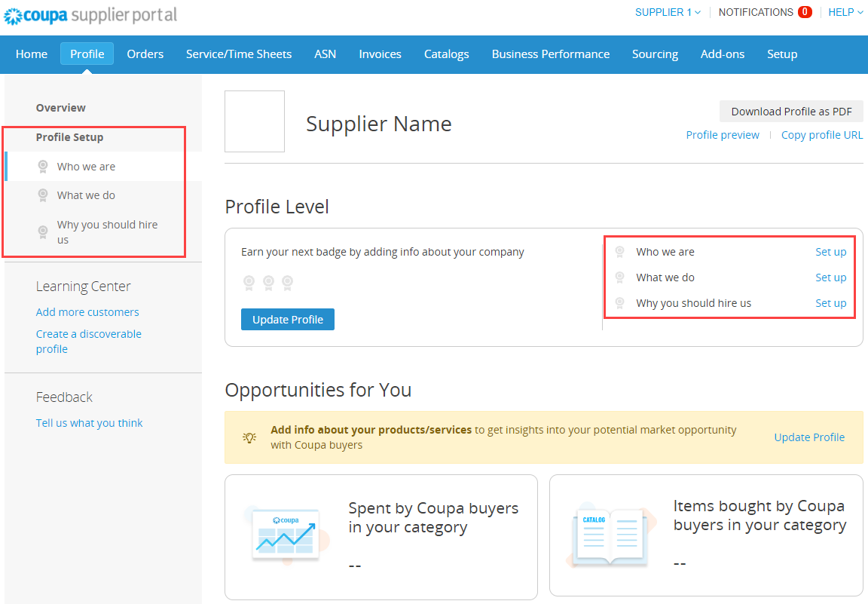The height and width of the screenshot is (604, 868).
Task: Click the last badge under 'Earn your next badge'
Action: 287,284
